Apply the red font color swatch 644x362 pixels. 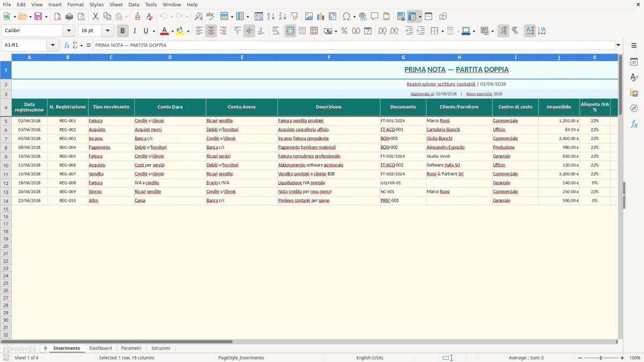click(164, 31)
